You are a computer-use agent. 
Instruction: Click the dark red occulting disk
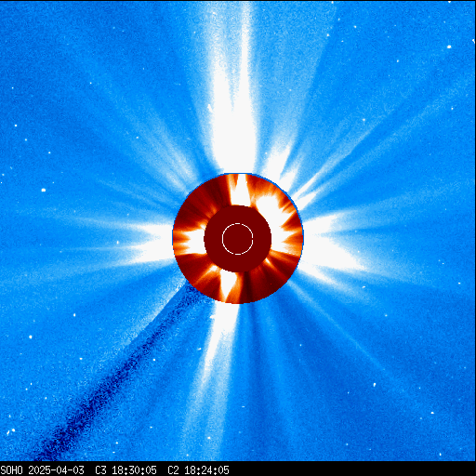pos(238,239)
